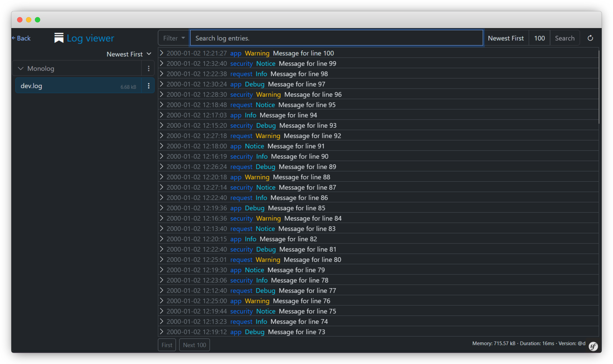The height and width of the screenshot is (364, 613).
Task: Click the yellow macOS minimize button
Action: (29, 20)
